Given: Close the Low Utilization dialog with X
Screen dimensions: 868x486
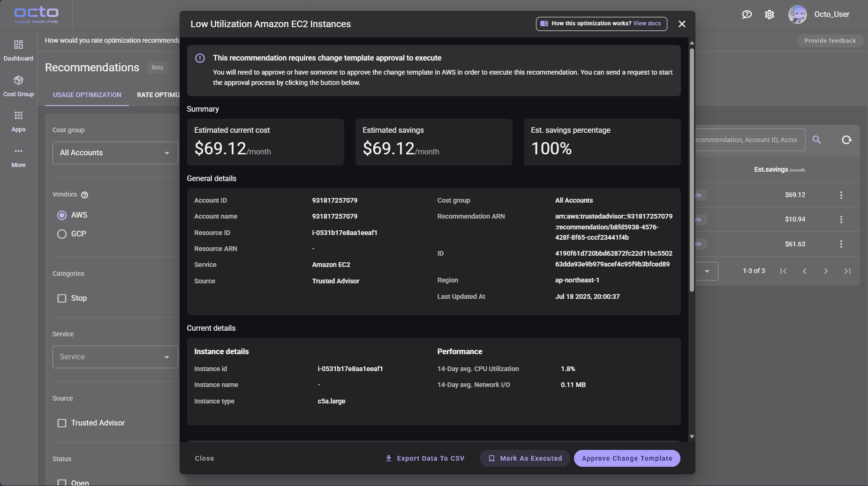Looking at the screenshot, I should tap(682, 24).
